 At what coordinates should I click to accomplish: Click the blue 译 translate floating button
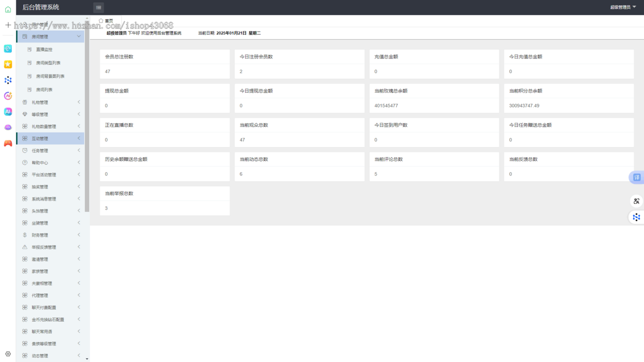pyautogui.click(x=636, y=178)
